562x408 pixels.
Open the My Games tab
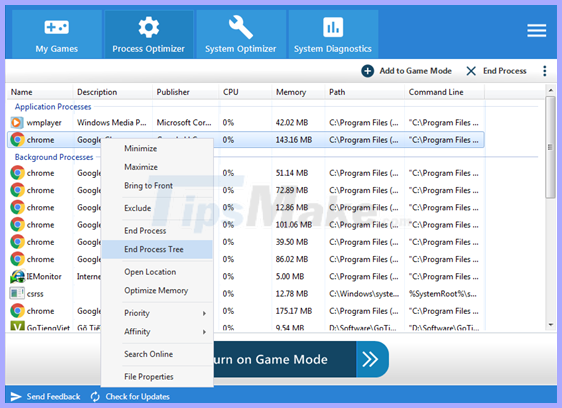(57, 34)
